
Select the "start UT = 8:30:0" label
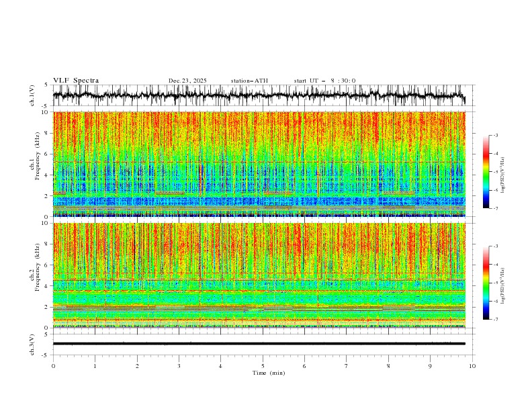(324, 81)
